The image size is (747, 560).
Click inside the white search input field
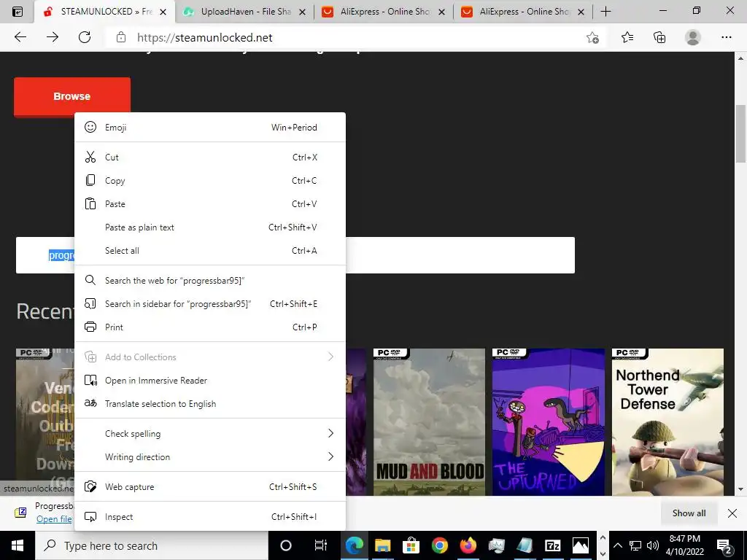(460, 255)
